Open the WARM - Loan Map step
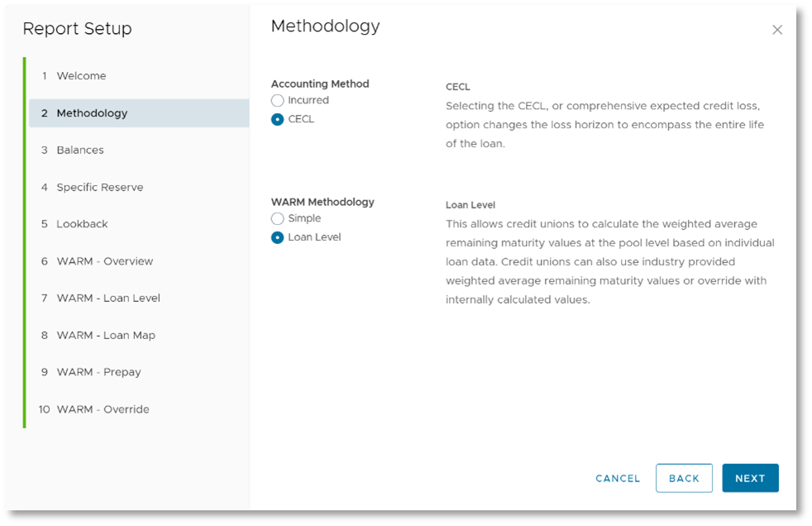 pos(139,336)
